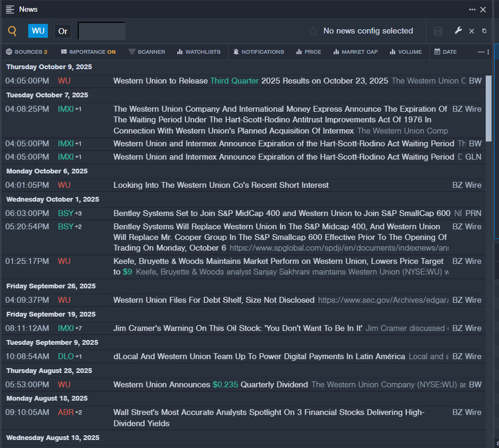The height and width of the screenshot is (448, 499).
Task: Remove the WU ticker filter chip
Action: pos(38,31)
